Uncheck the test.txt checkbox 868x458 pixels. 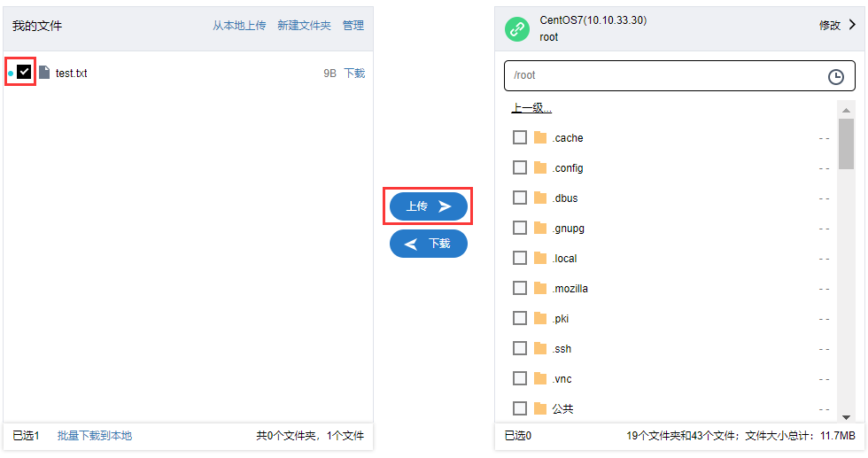pyautogui.click(x=24, y=72)
